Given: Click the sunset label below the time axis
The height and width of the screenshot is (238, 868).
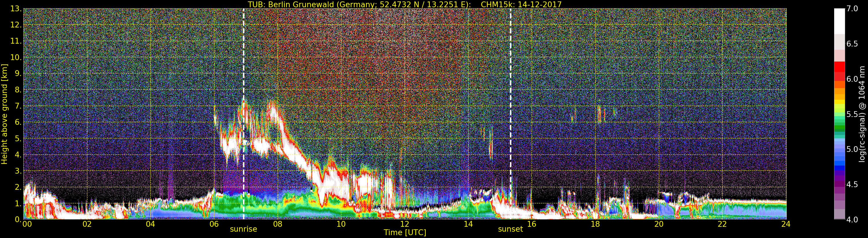Looking at the screenshot, I should click(510, 229).
